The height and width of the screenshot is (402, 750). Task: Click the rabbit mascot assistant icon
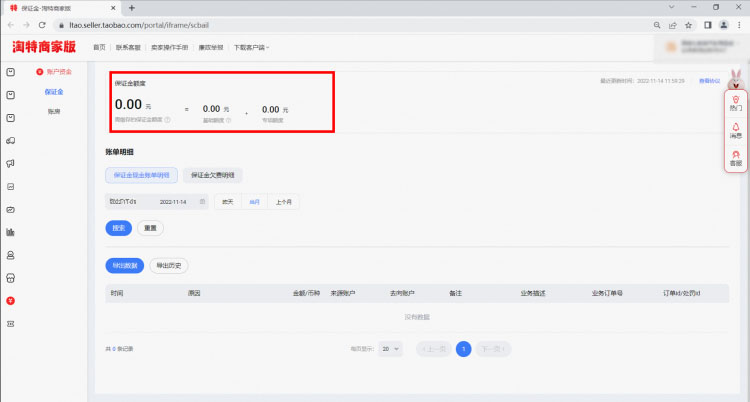coord(736,79)
